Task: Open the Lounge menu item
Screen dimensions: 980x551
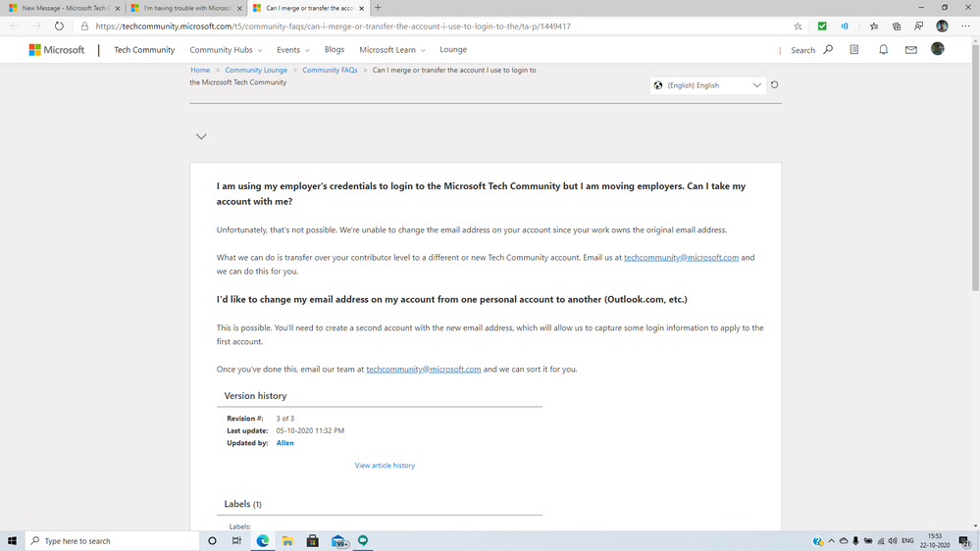Action: pyautogui.click(x=453, y=49)
